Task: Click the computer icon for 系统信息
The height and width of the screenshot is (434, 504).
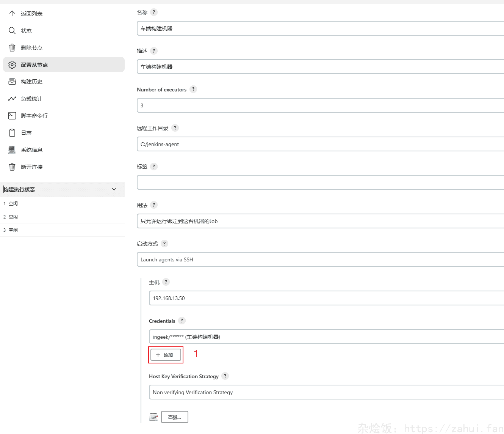Action: 12,150
